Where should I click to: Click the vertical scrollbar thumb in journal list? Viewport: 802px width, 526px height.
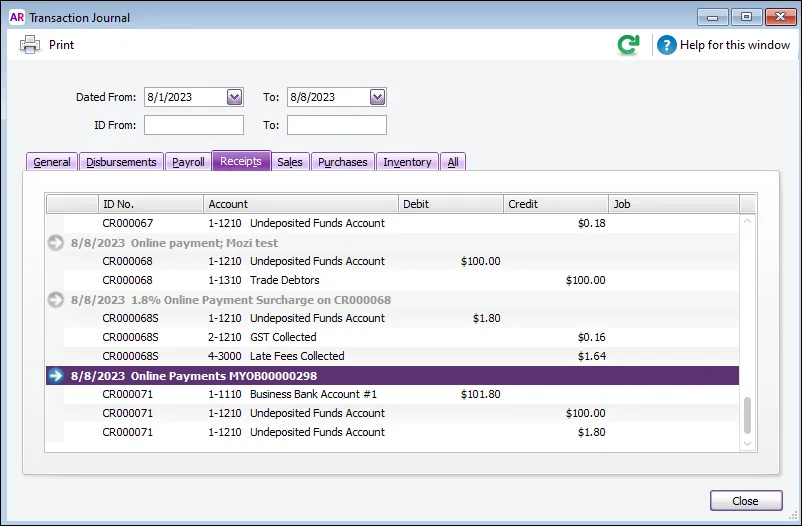[748, 417]
